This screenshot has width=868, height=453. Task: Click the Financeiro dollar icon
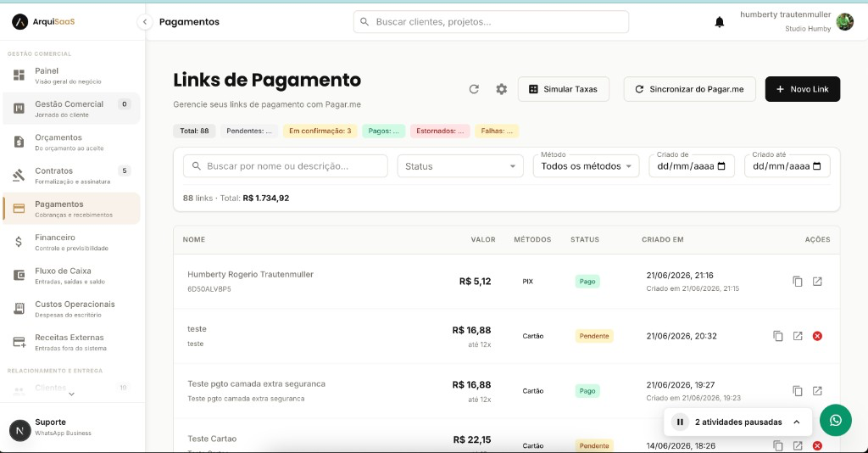pyautogui.click(x=19, y=242)
